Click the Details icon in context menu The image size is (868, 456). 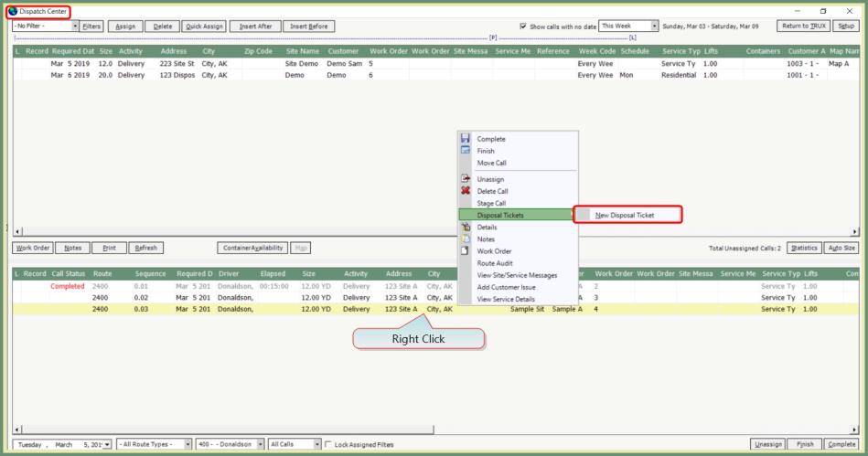click(466, 227)
